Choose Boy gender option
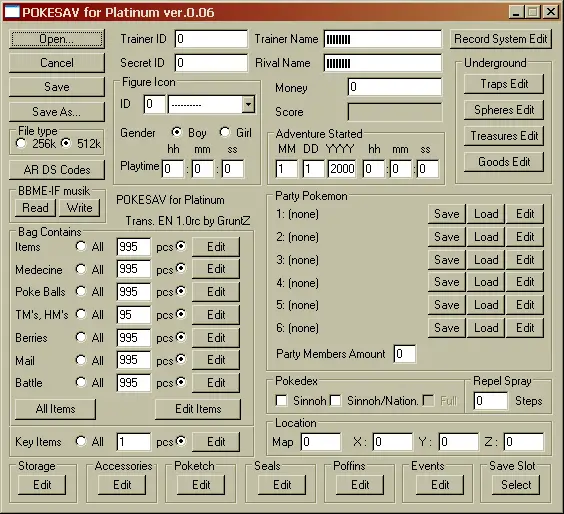The image size is (564, 514). 176,132
